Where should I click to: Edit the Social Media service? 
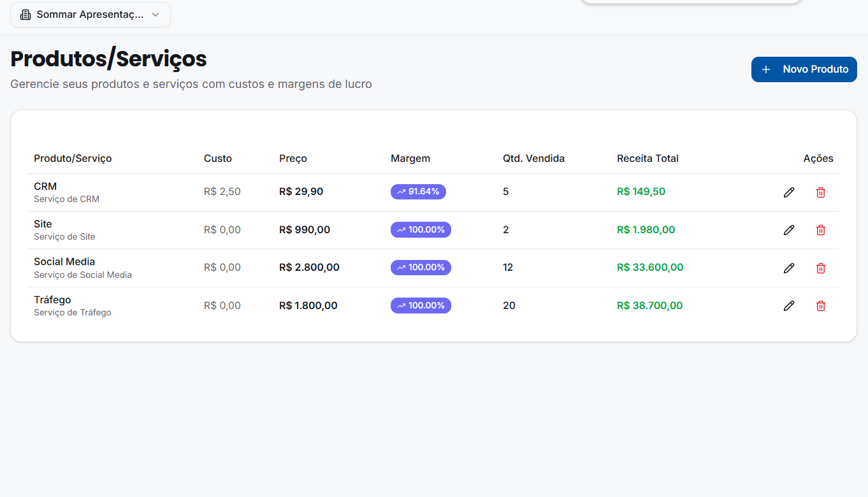tap(789, 268)
